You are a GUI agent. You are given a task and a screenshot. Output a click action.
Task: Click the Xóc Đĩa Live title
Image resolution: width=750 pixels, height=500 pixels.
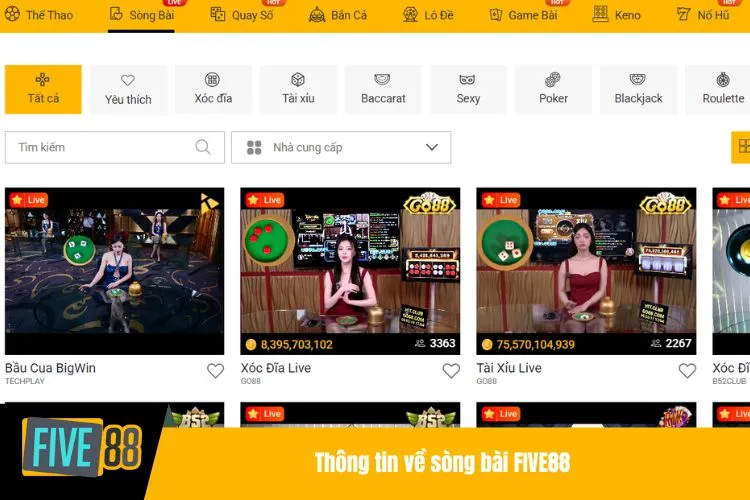click(276, 368)
